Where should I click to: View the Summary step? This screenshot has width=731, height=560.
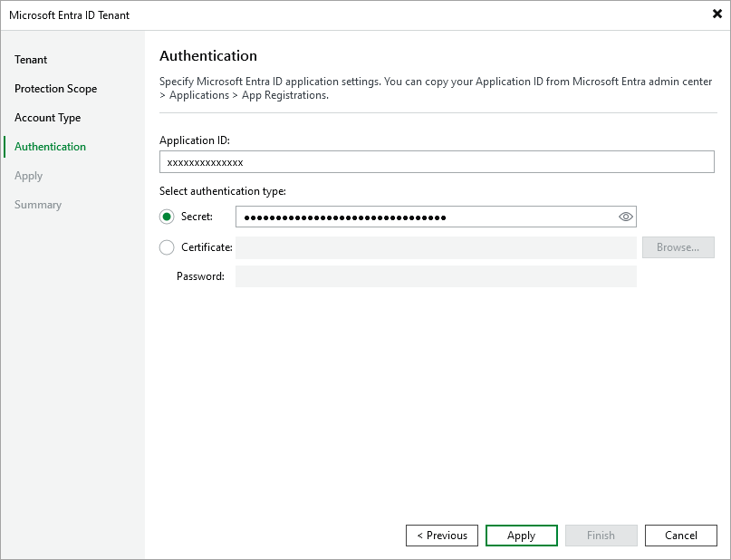click(38, 205)
